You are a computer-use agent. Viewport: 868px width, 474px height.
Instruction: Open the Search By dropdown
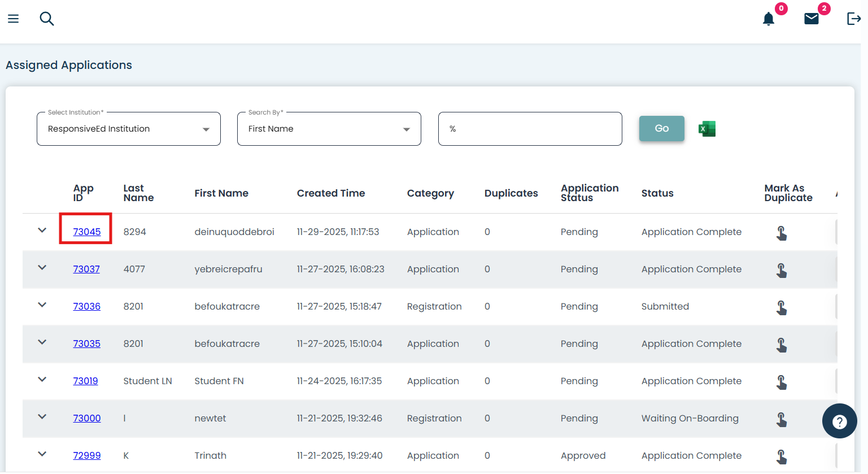[329, 129]
